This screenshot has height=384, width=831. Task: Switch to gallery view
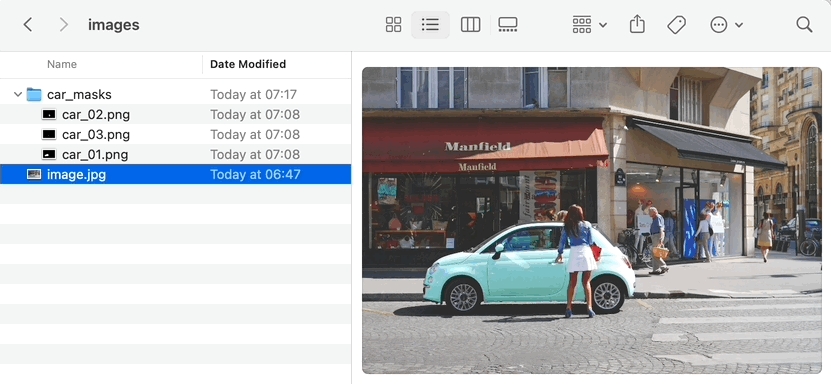tap(508, 24)
